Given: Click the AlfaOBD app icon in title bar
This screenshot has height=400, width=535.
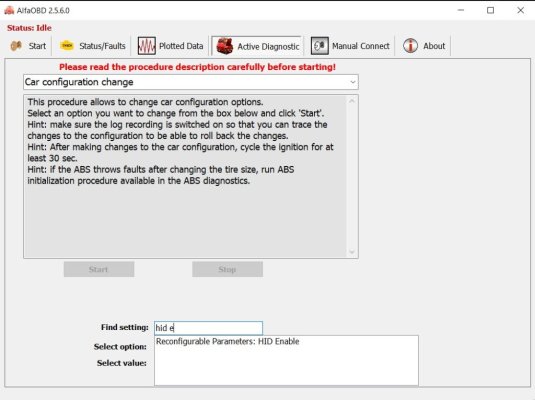Looking at the screenshot, I should pyautogui.click(x=9, y=10).
